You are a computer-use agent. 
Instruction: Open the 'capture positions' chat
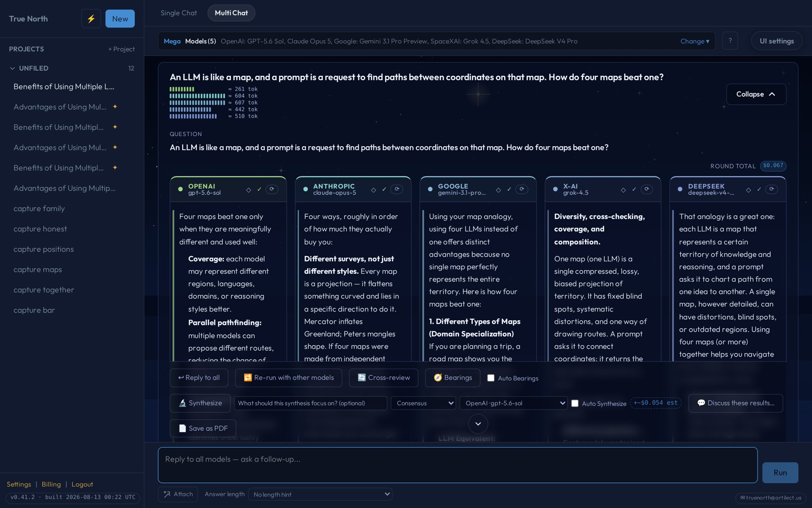pos(44,249)
